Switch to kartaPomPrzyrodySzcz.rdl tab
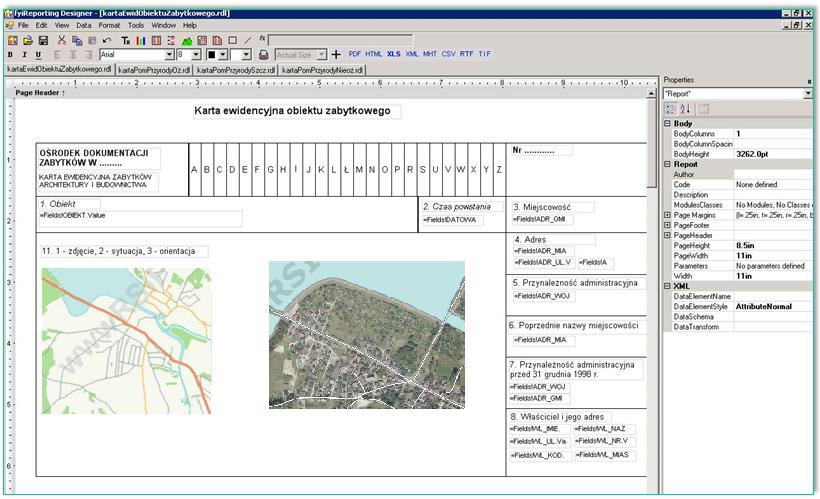820x499 pixels. (x=235, y=70)
